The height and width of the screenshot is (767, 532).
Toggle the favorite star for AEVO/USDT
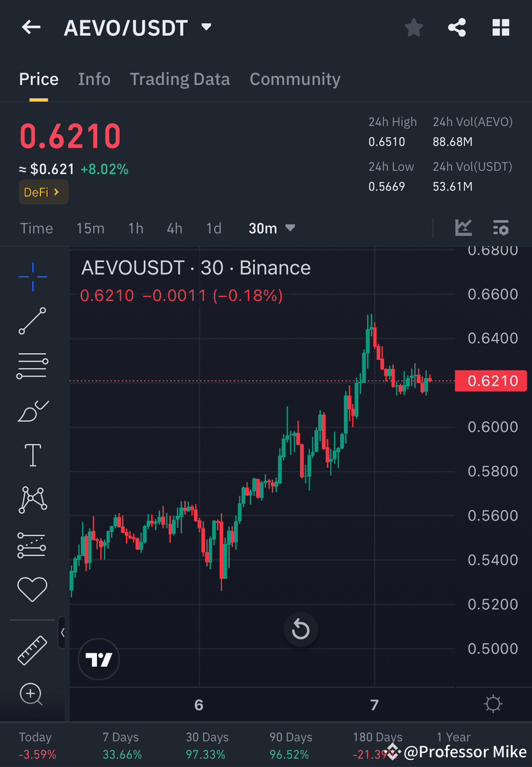(x=413, y=27)
